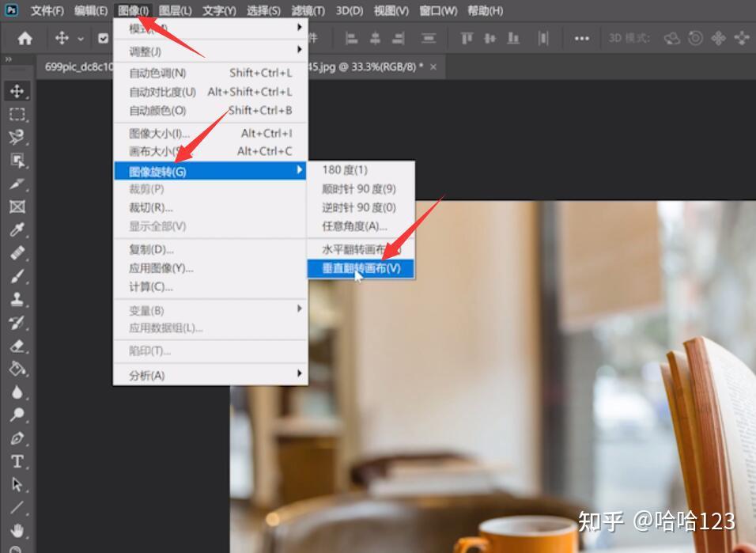
Task: Open the 滤镜(T) menu
Action: point(308,10)
